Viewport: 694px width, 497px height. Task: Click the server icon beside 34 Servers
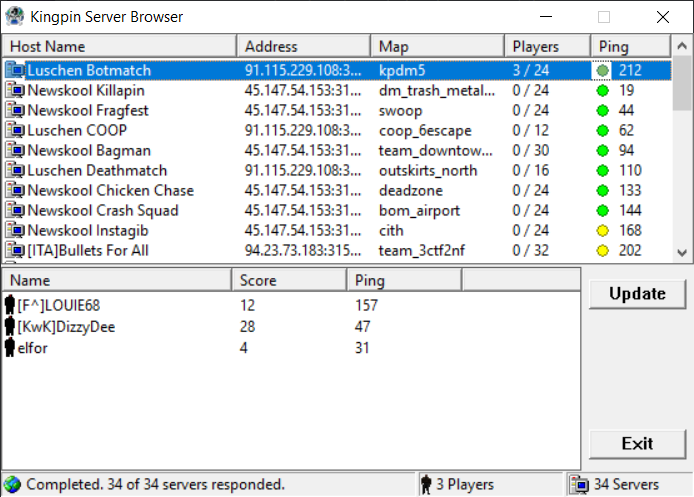pyautogui.click(x=580, y=484)
